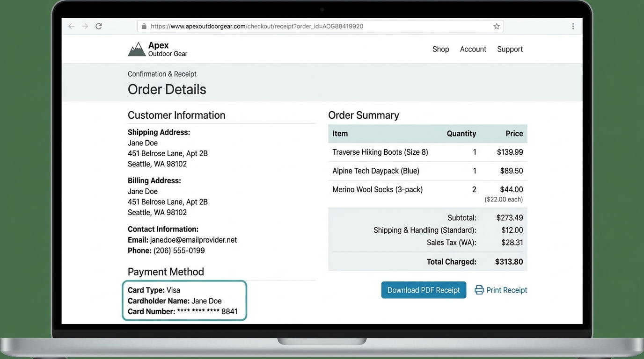Click the Apex mountain logo
Image resolution: width=644 pixels, height=359 pixels.
[x=137, y=49]
